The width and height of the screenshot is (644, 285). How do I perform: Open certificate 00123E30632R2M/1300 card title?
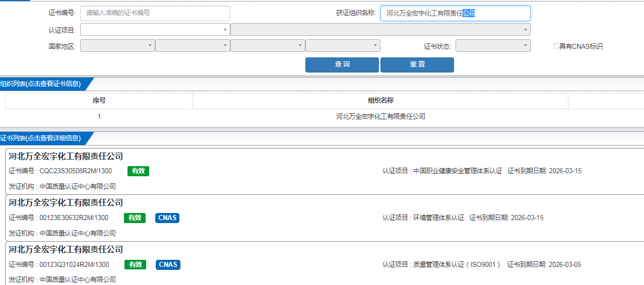tap(66, 202)
